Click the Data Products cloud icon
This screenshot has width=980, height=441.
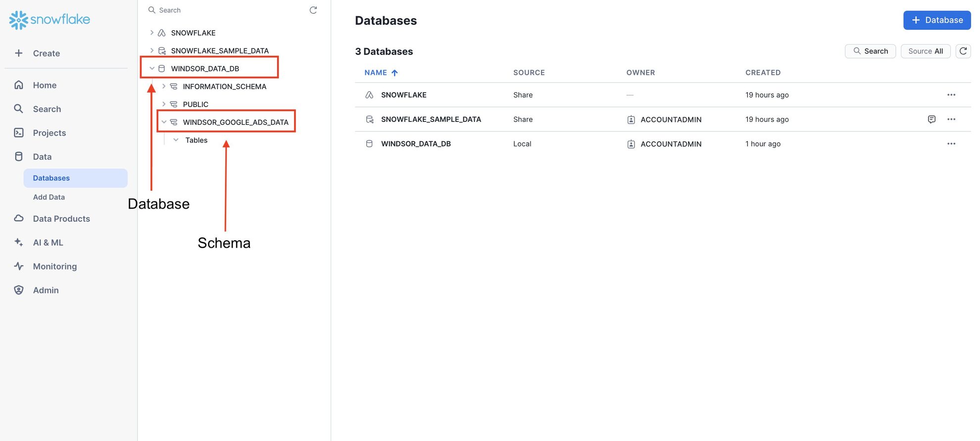pos(19,219)
